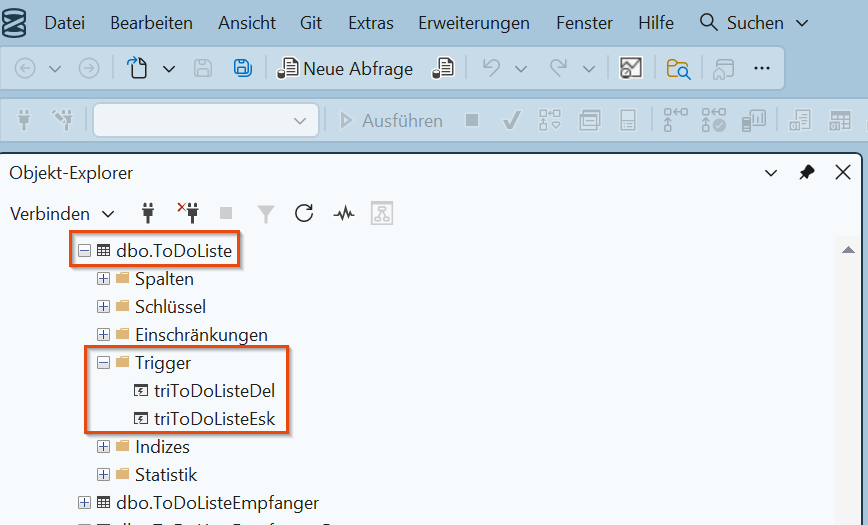Click the connect plug icon in SQL toolbar
868x525 pixels.
24,120
